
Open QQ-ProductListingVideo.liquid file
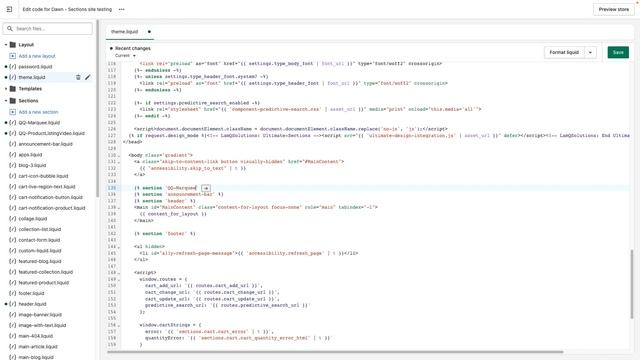click(x=51, y=133)
